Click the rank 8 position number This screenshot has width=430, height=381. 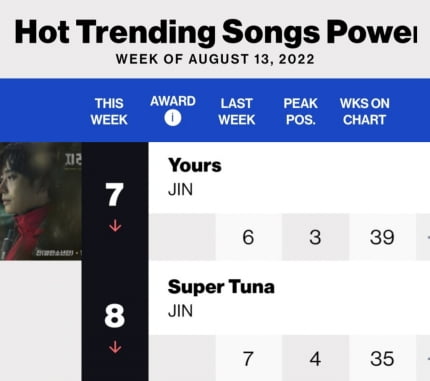point(114,316)
